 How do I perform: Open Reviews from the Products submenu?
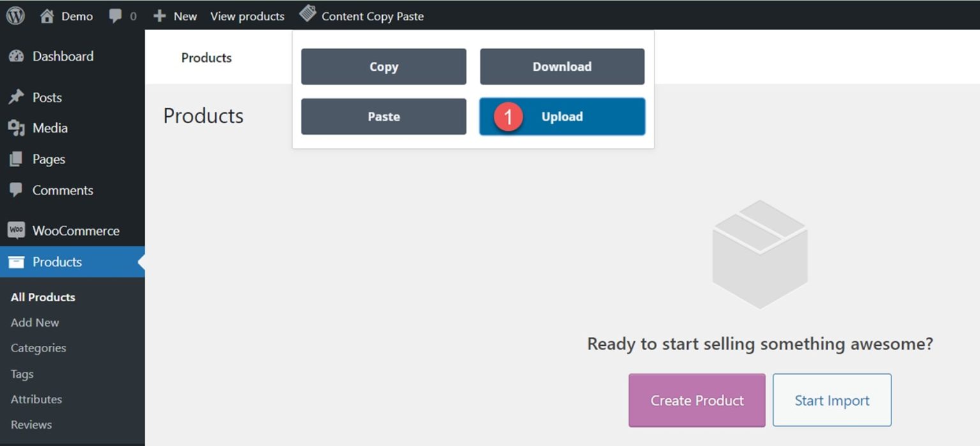pos(31,424)
